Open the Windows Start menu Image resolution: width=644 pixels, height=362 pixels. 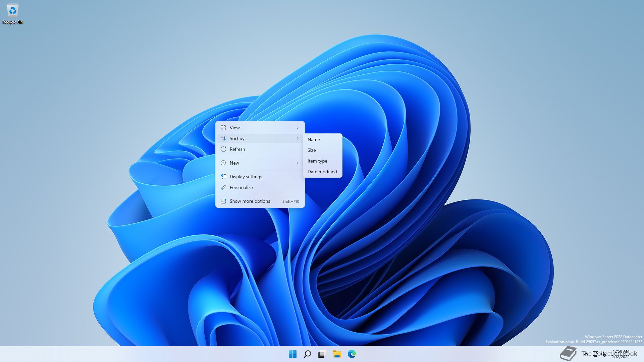pyautogui.click(x=292, y=354)
